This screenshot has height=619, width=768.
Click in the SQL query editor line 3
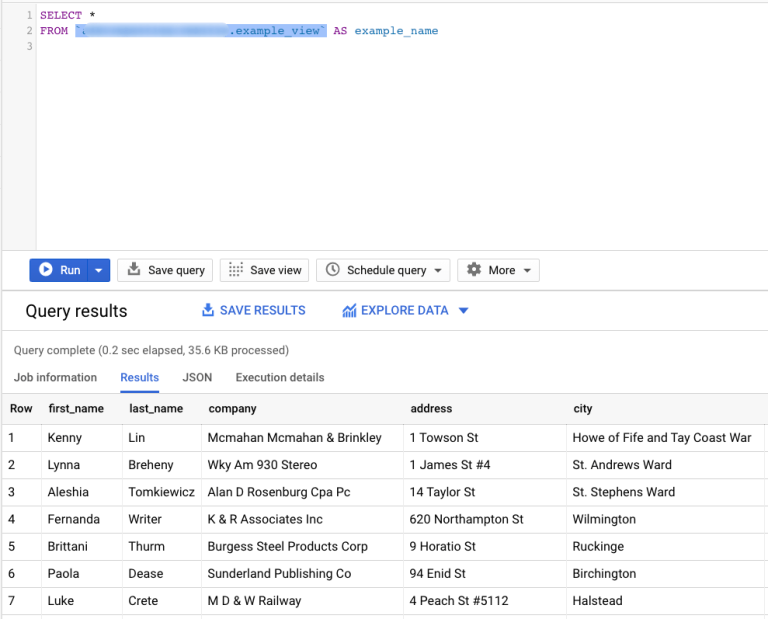[x=200, y=47]
